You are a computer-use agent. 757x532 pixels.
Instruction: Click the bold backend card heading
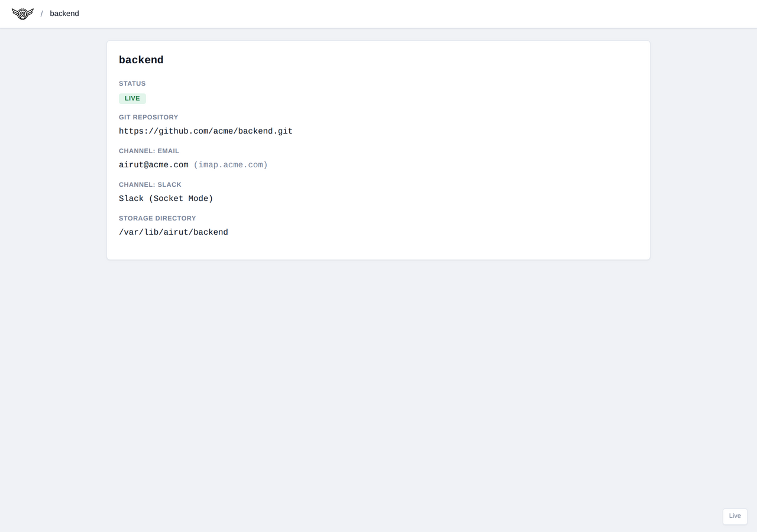pos(141,60)
